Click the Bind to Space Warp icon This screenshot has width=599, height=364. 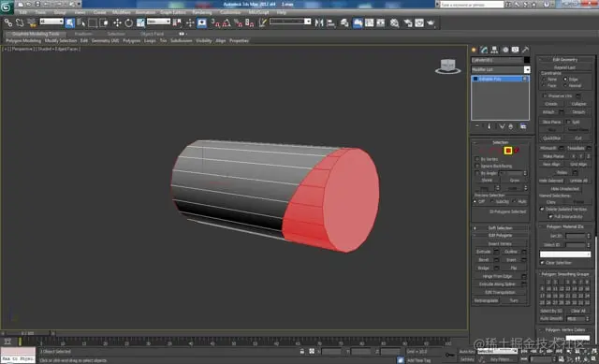click(32, 22)
